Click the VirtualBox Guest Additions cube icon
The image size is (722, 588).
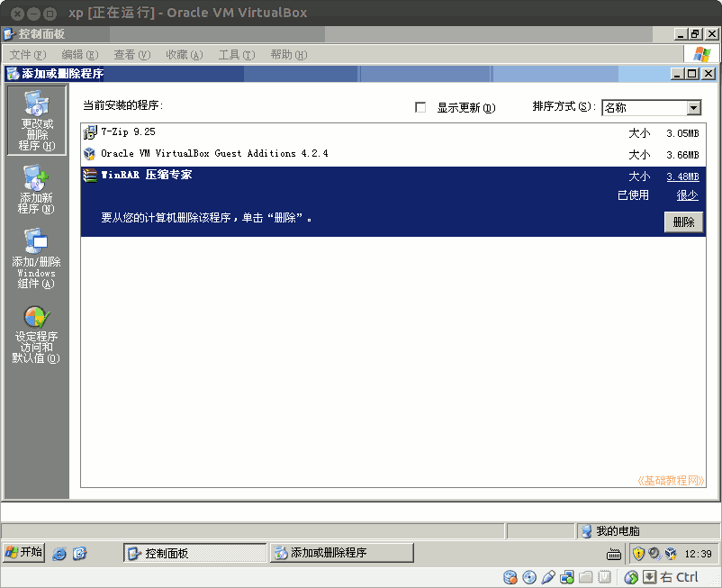[90, 154]
